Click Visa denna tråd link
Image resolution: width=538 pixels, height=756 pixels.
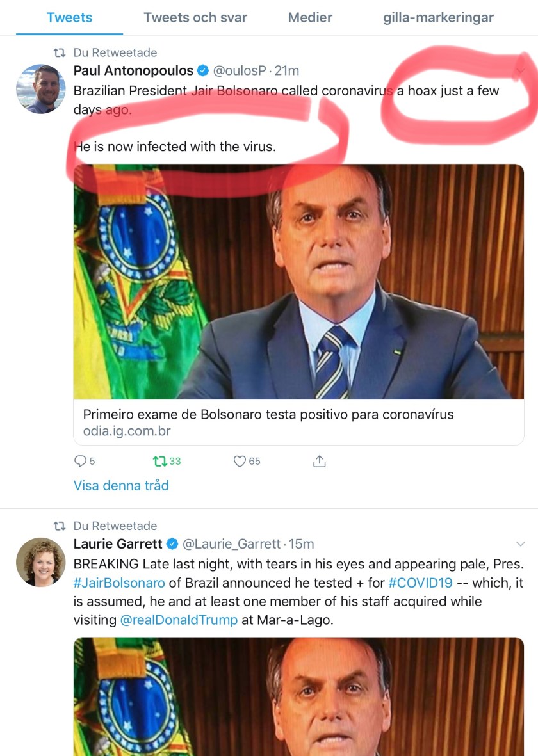pos(121,485)
